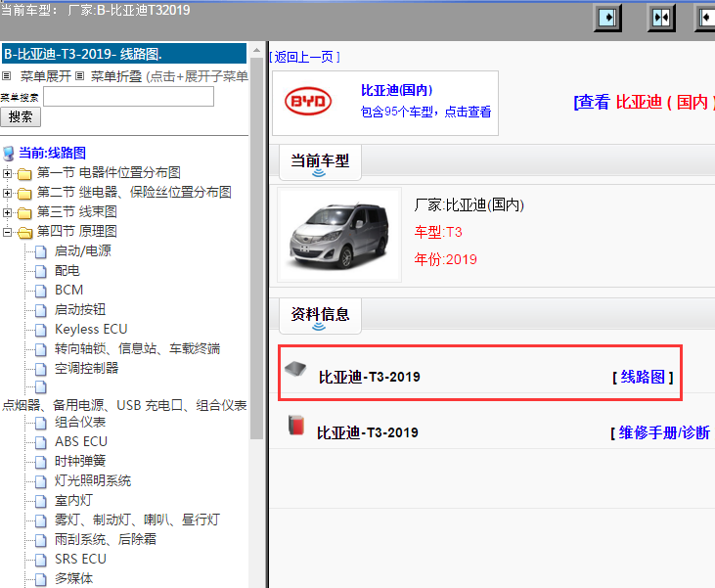Viewport: 715px width, 588px height.
Task: Open 雾灯、制动灯、喇叭、昼行灯 schematic
Action: [137, 520]
